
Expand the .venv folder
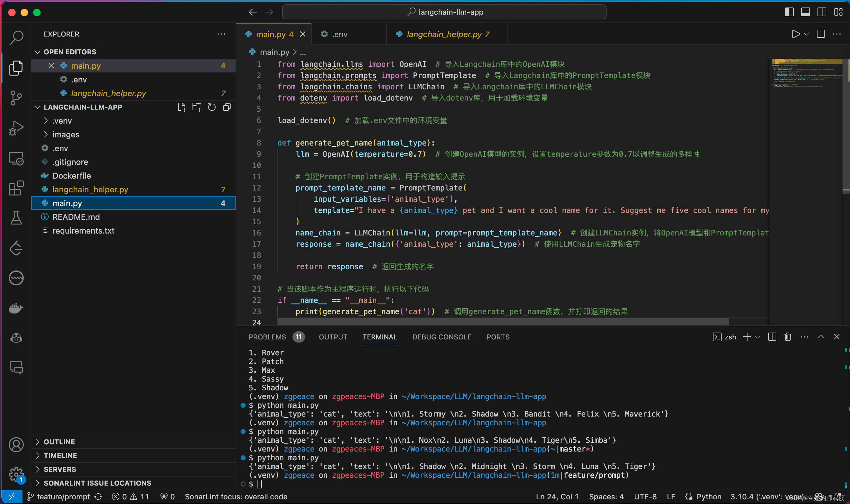pyautogui.click(x=133, y=121)
